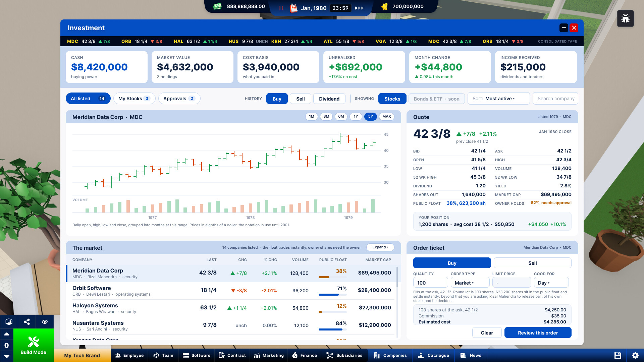
Task: Open the News menu
Action: pos(471,355)
